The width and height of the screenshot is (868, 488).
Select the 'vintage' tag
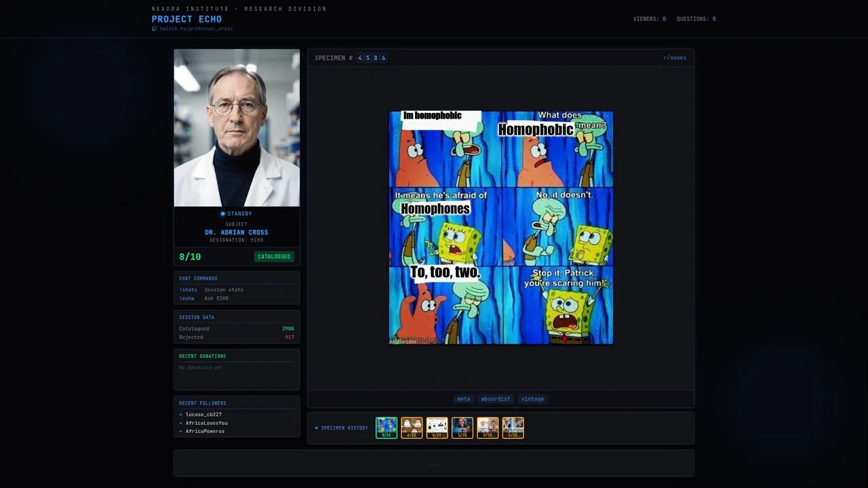[x=532, y=399]
